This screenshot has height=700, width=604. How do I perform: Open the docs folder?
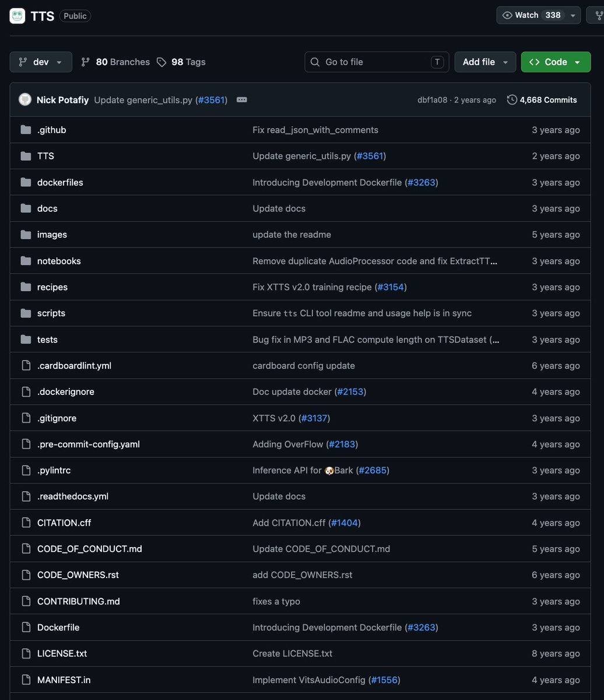pos(47,208)
